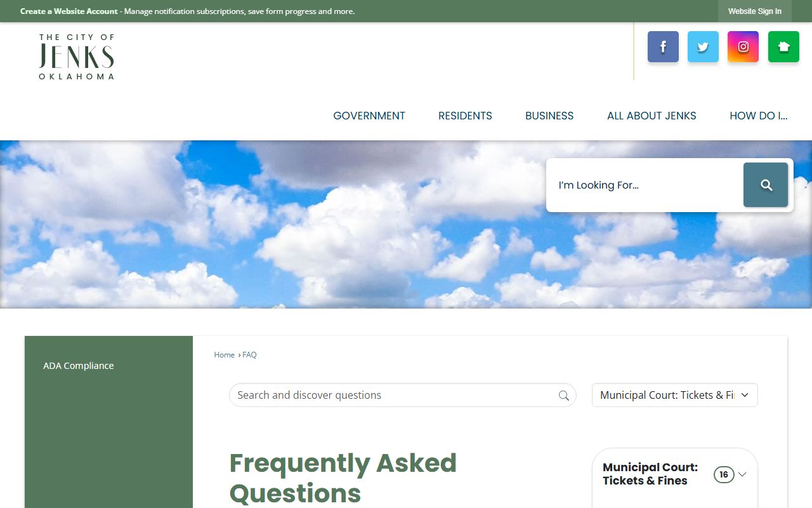Expand the Municipal Court section chevron
Screen dimensions: 812x508
click(x=743, y=474)
